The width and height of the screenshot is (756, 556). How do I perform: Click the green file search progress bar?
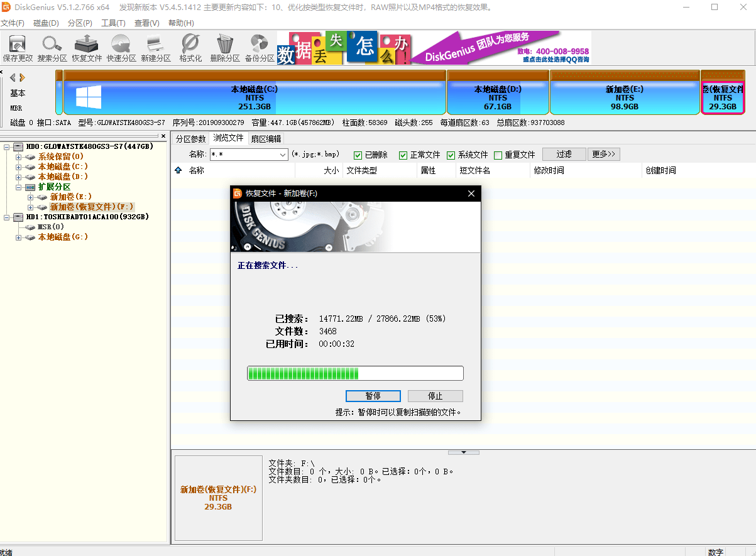tap(355, 373)
